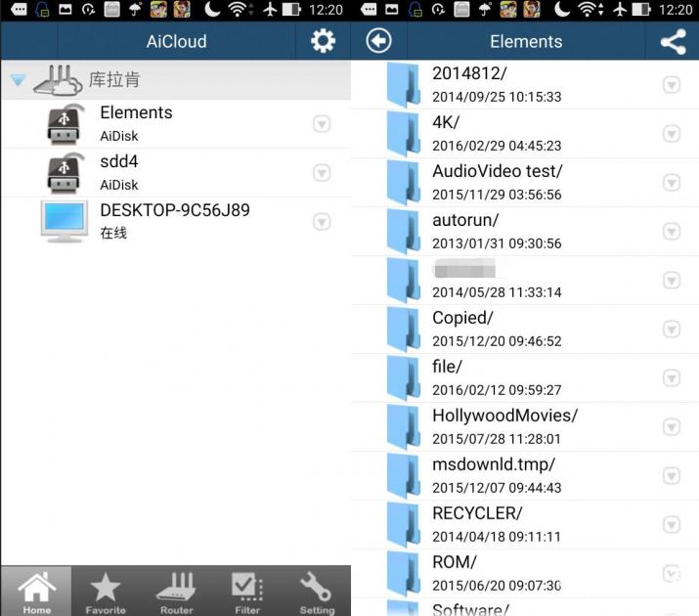Tap airplane mode icon in right status bar
This screenshot has height=616, width=699.
[x=620, y=9]
